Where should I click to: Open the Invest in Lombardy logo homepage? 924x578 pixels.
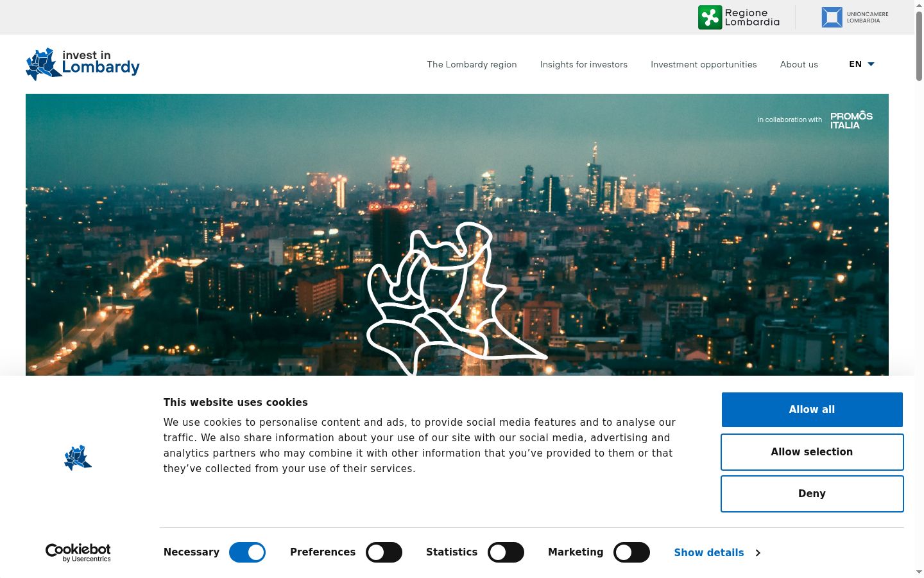click(x=83, y=64)
